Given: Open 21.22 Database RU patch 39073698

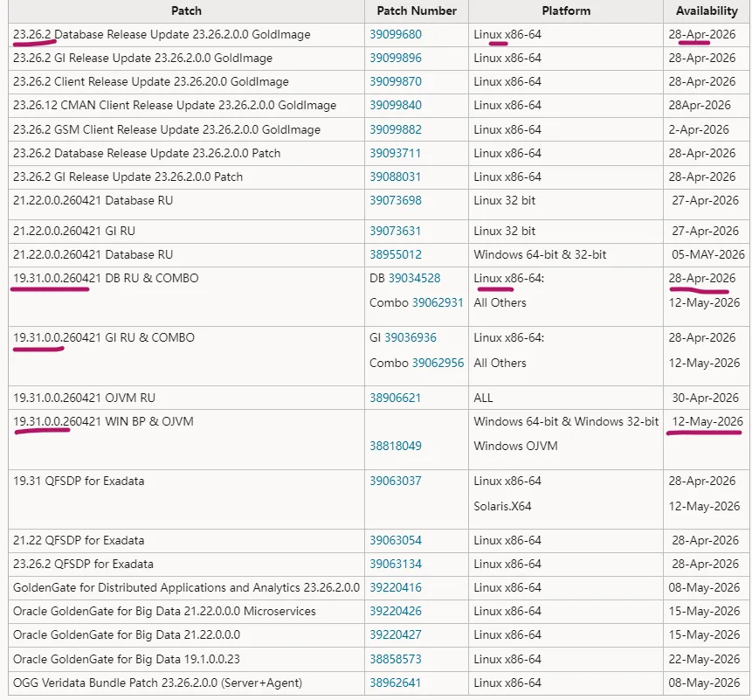Looking at the screenshot, I should pyautogui.click(x=395, y=200).
